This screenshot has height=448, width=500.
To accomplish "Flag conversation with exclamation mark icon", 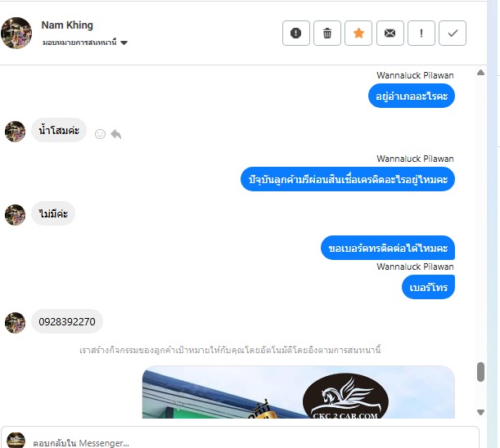I will pyautogui.click(x=421, y=34).
